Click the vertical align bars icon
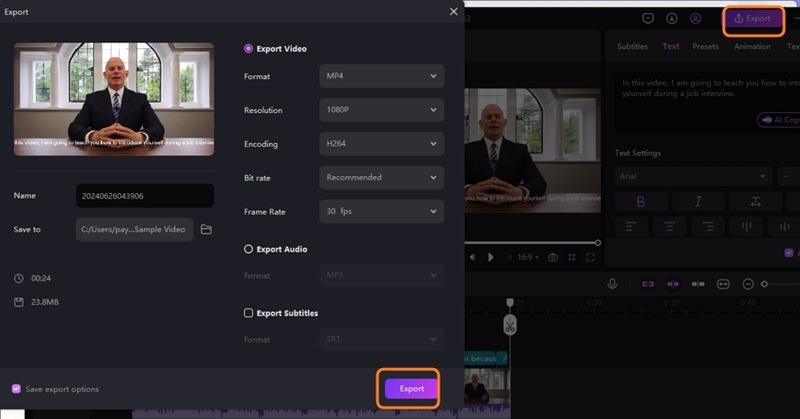Viewport: 800px width, 419px height. click(x=746, y=226)
